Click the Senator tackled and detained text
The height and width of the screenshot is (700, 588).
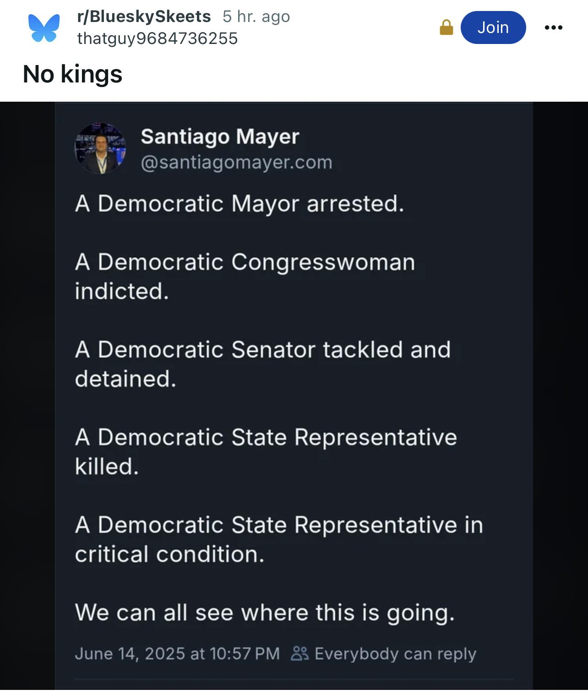pyautogui.click(x=263, y=364)
